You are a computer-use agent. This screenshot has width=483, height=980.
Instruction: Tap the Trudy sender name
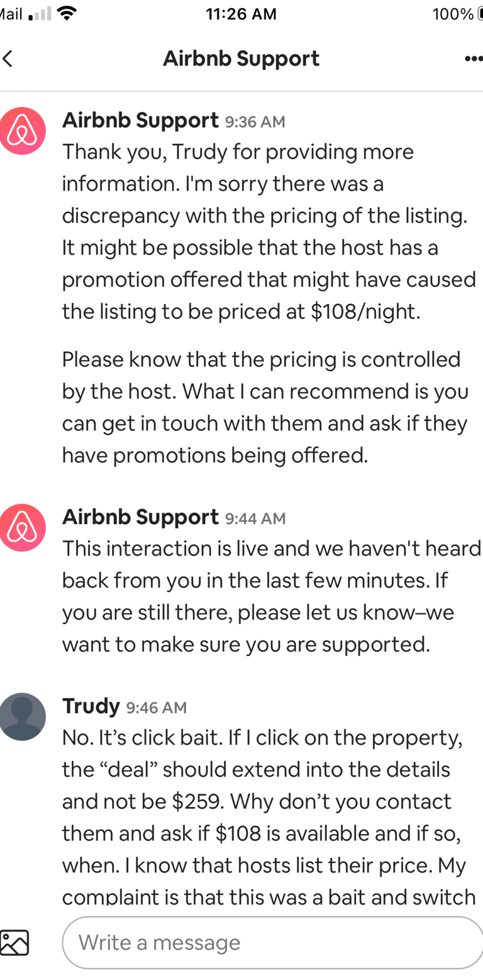91,706
